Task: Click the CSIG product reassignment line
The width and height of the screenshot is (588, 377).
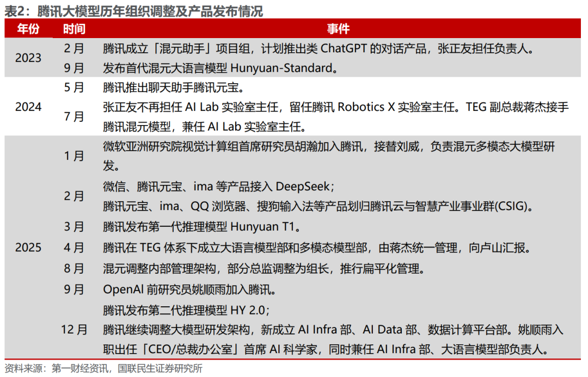Action: point(317,207)
